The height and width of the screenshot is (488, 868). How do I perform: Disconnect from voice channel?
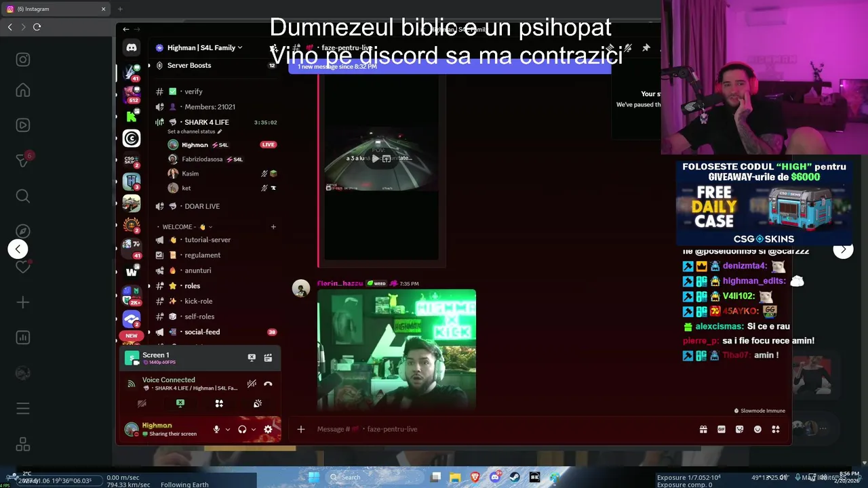pyautogui.click(x=268, y=384)
